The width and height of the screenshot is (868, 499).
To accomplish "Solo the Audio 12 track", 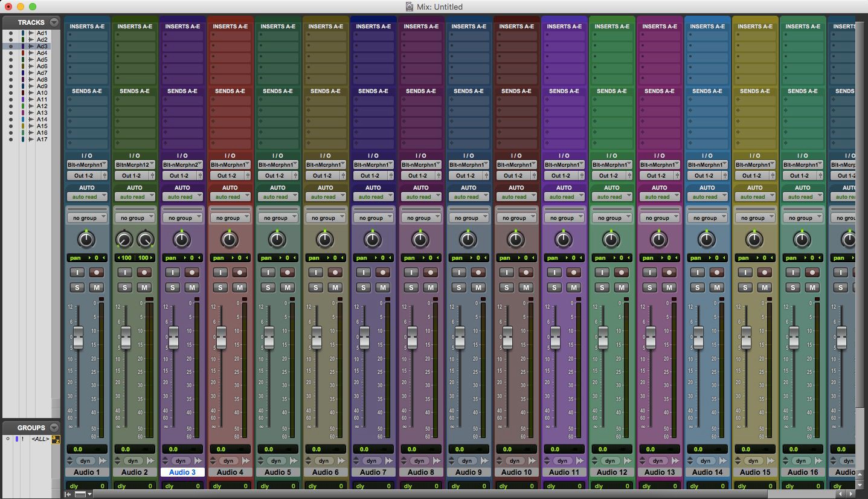I will coord(602,288).
